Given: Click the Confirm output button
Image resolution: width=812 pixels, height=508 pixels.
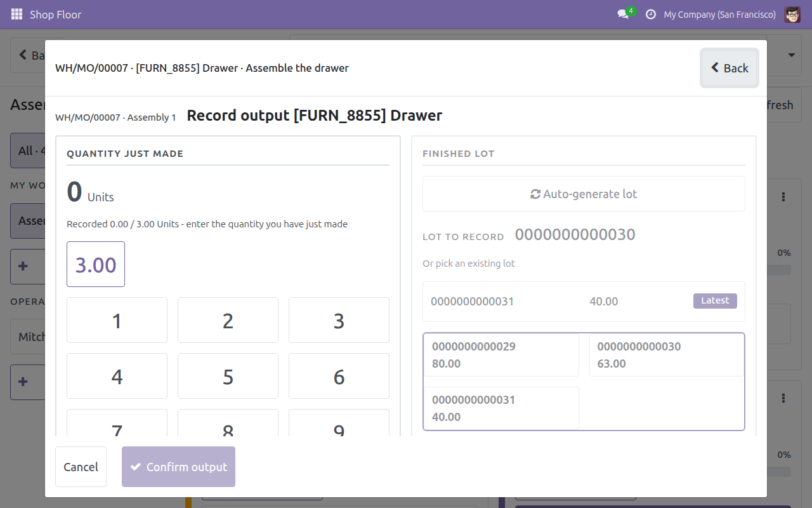Looking at the screenshot, I should 178,467.
